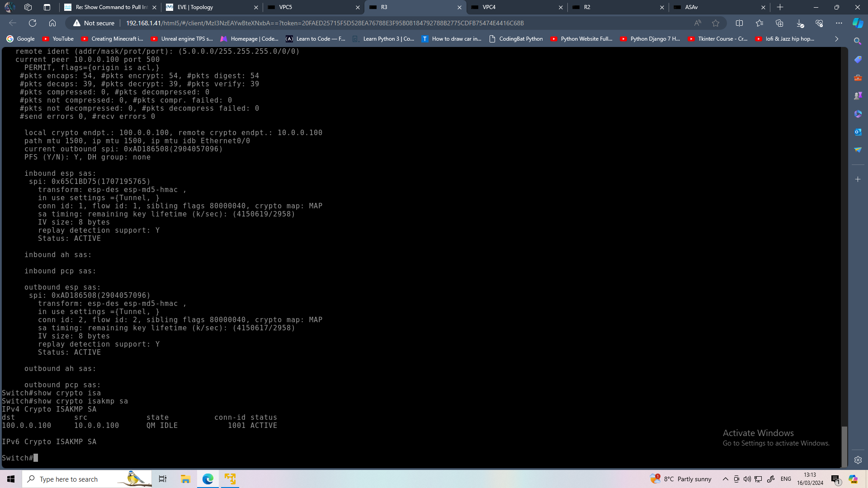
Task: Click Microsoft Edge taskbar icon
Action: 208,479
